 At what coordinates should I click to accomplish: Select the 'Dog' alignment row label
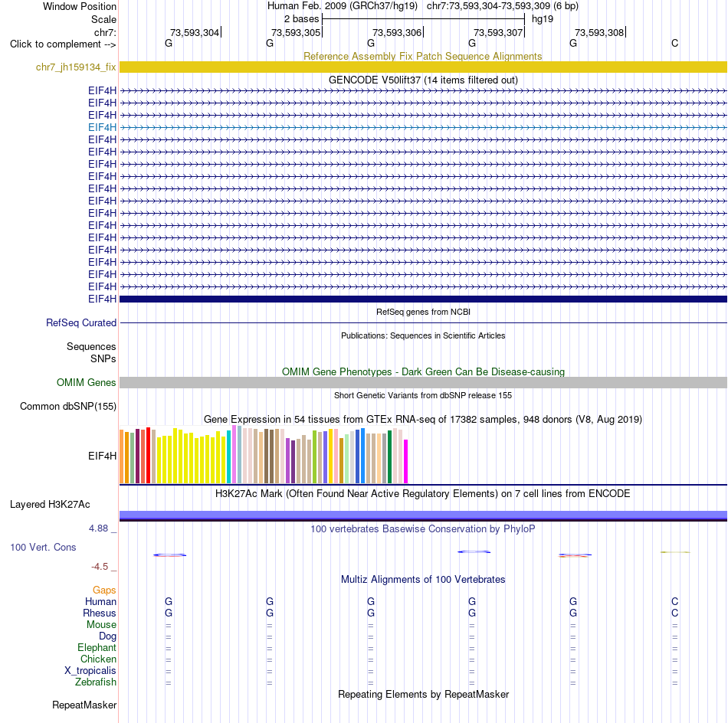click(107, 636)
